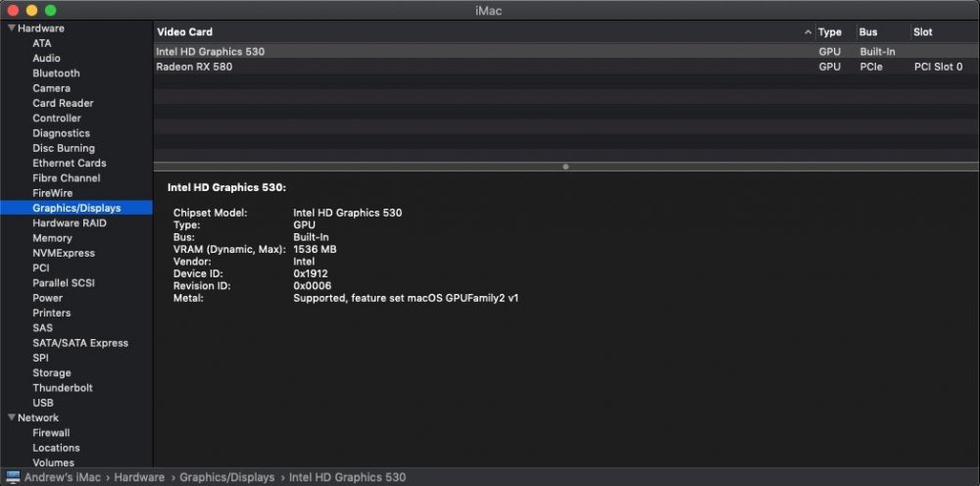
Task: Select the Network category label
Action: pyautogui.click(x=38, y=418)
